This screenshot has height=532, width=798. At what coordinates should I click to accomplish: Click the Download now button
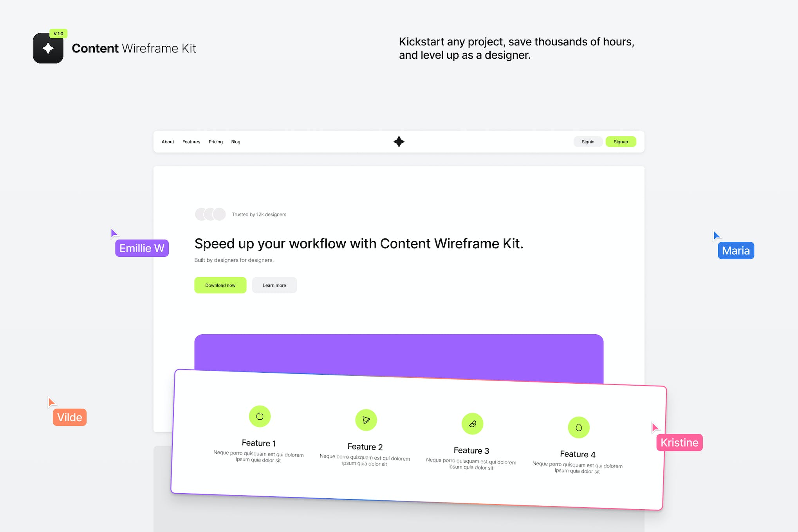[220, 285]
